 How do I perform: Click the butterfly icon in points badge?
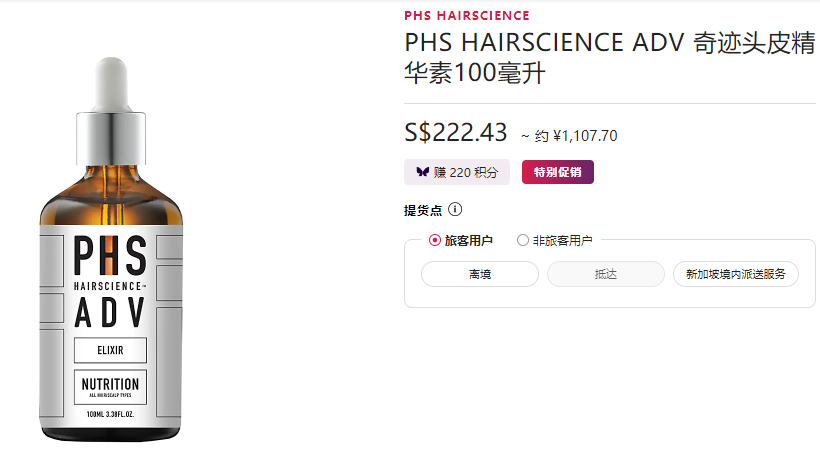click(x=423, y=172)
